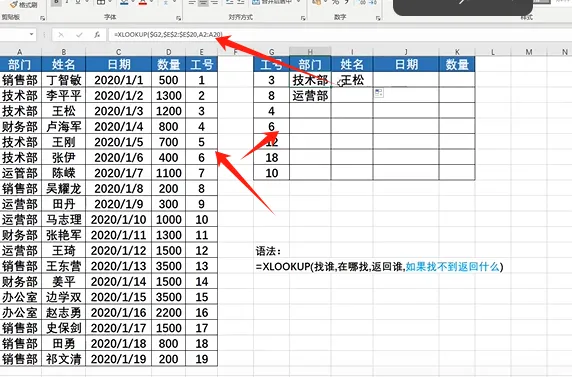Select column D header
572x377 pixels.
click(x=169, y=52)
